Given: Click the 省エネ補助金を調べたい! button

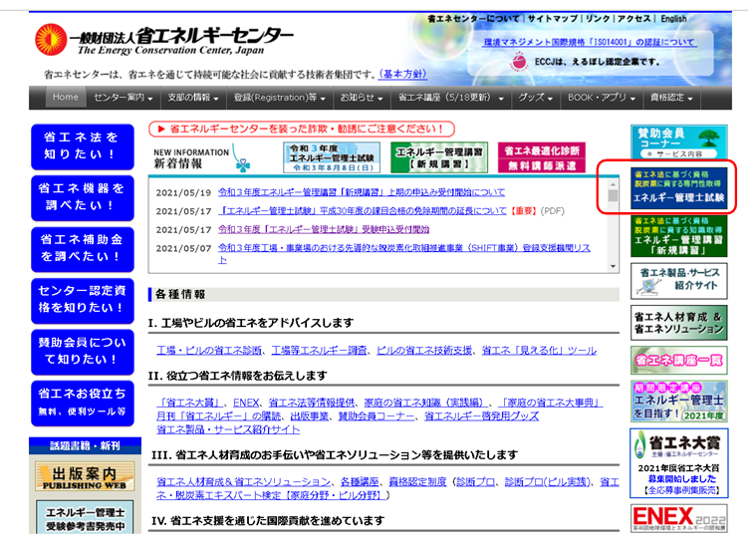Looking at the screenshot, I should 83,249.
